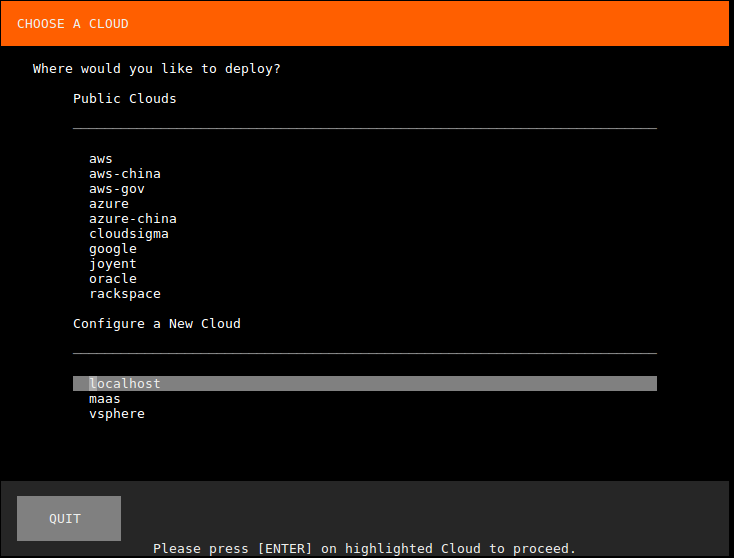The width and height of the screenshot is (734, 558).
Task: Choose rackspace from Public Clouds
Action: [125, 294]
